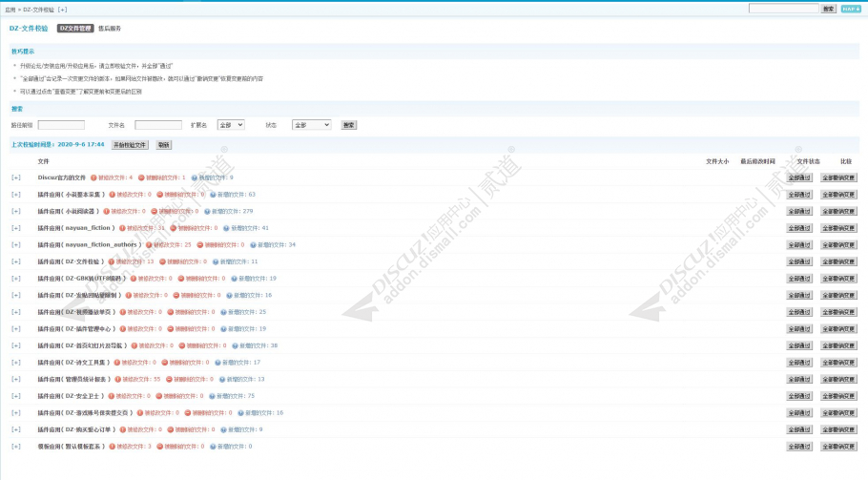Screen dimensions: 868x480
Task: Click 全部撤销变更 for 小说阅读器 row
Action: pos(839,212)
